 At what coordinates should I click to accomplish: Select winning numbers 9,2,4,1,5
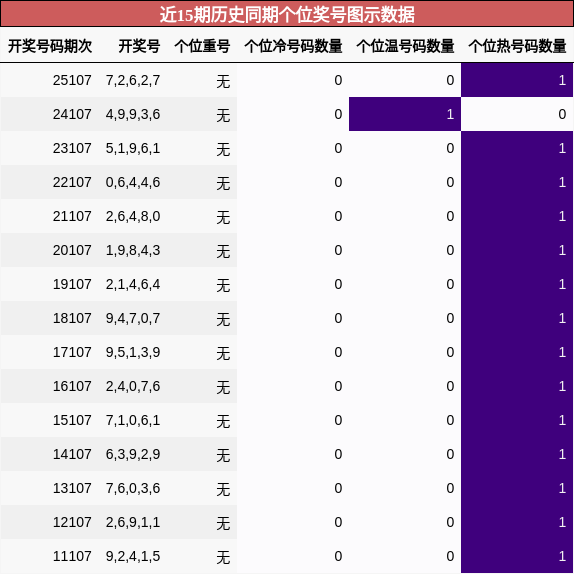(133, 557)
